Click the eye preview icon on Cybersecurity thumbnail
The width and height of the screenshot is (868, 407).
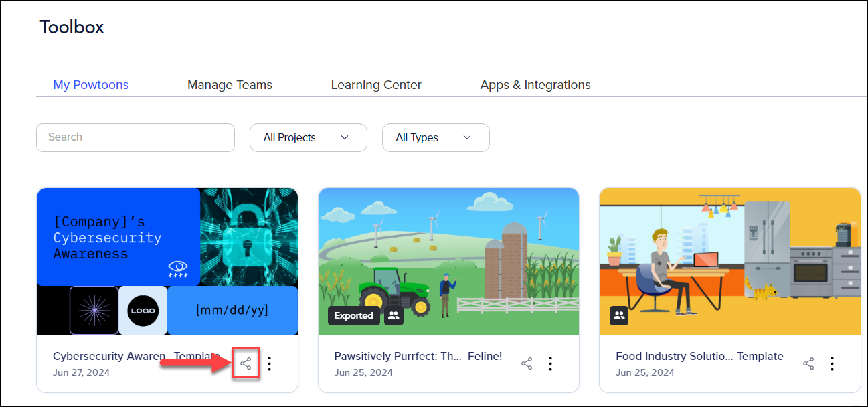pos(178,267)
